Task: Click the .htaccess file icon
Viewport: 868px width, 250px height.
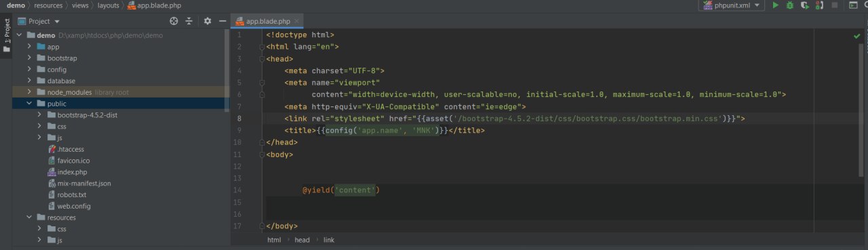Action: point(52,149)
